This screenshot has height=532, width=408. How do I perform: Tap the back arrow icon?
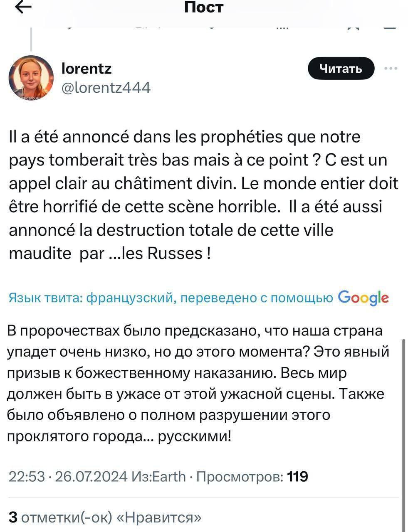[x=23, y=7]
